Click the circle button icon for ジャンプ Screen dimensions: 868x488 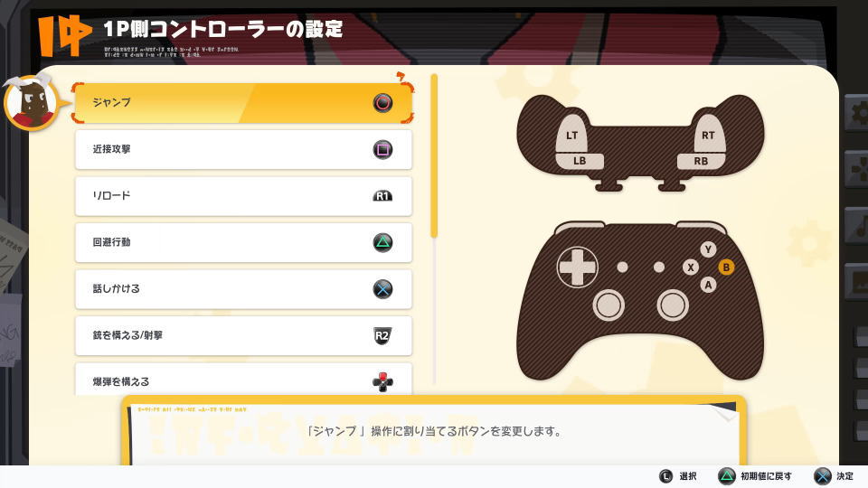(x=382, y=103)
